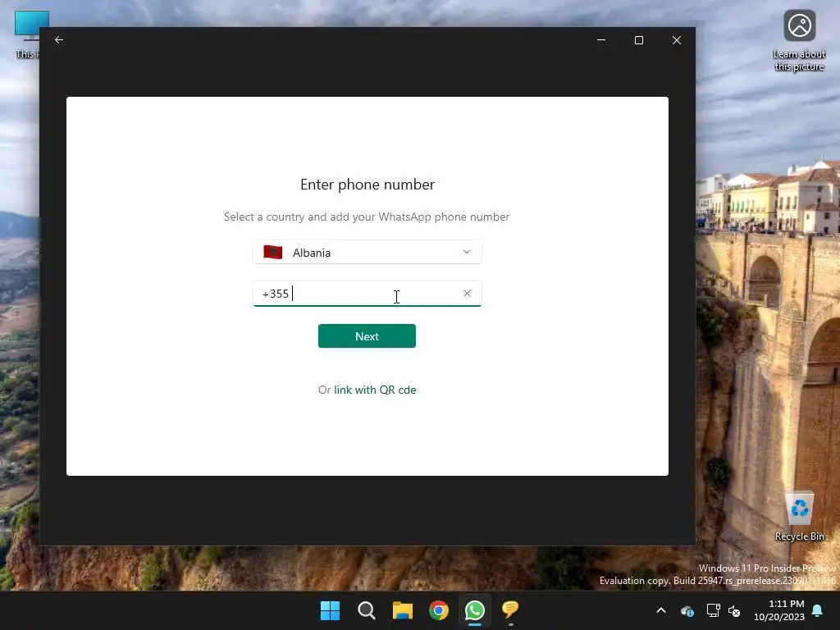Click the Albania flag icon
840x630 pixels.
tap(272, 253)
